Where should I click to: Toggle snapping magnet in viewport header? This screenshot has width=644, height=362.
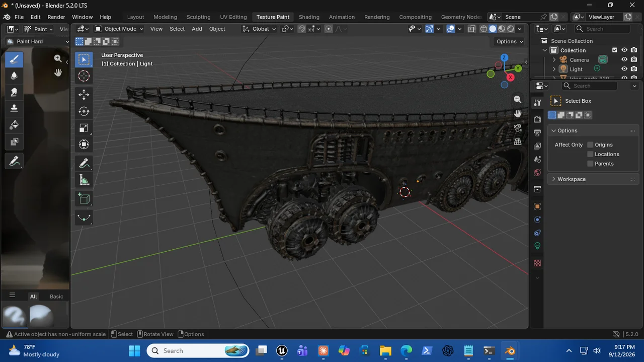click(302, 29)
